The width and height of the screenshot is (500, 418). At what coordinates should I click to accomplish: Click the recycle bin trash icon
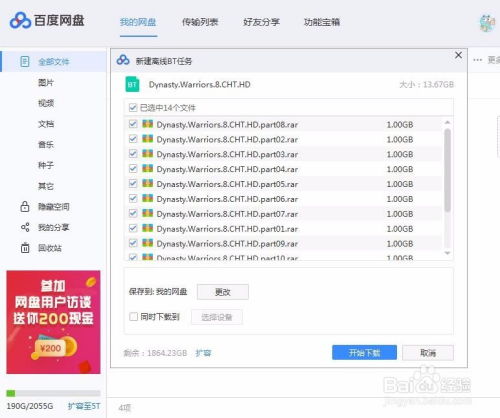coord(25,248)
